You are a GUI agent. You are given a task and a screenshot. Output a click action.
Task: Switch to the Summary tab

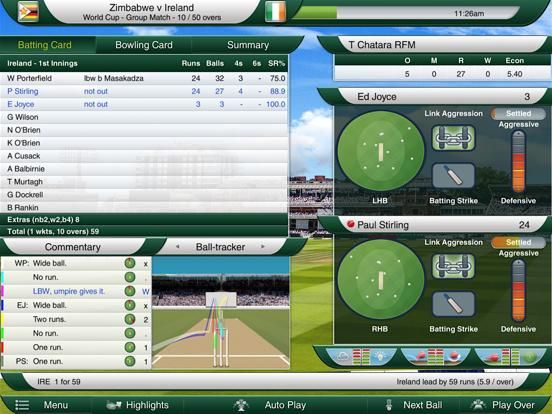247,45
